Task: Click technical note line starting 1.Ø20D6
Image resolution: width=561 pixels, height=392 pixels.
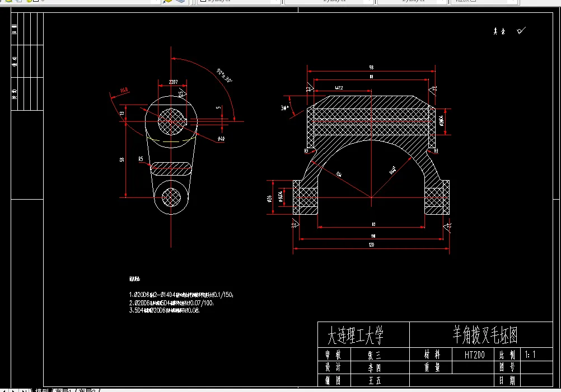Action: click(x=181, y=295)
